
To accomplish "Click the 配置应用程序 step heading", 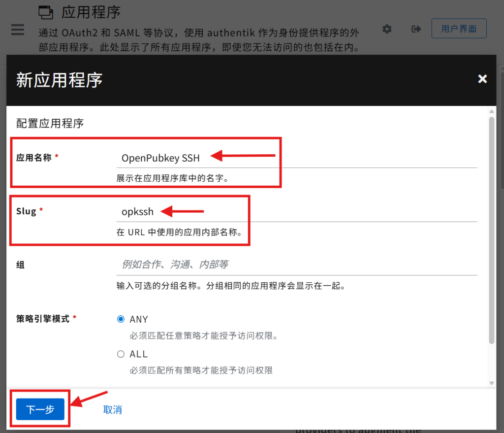I will tap(50, 123).
